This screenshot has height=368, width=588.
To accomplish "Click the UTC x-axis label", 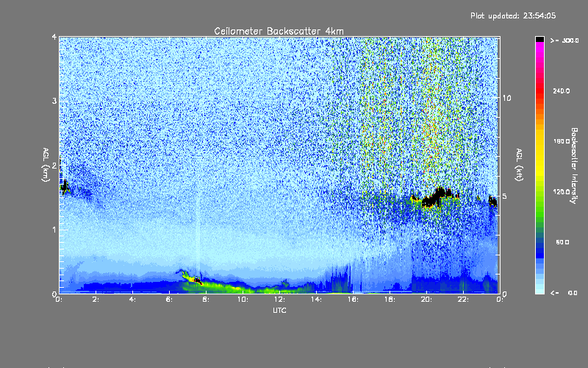I will (279, 311).
